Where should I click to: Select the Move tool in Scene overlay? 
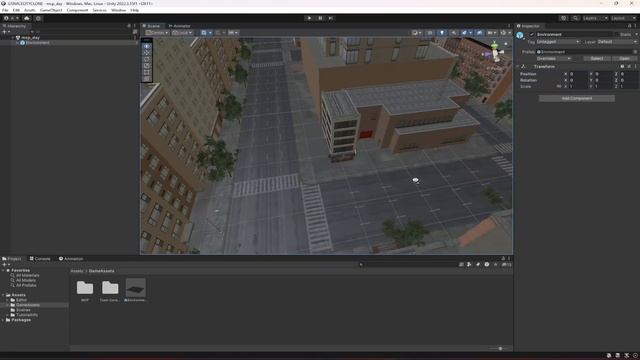(147, 53)
